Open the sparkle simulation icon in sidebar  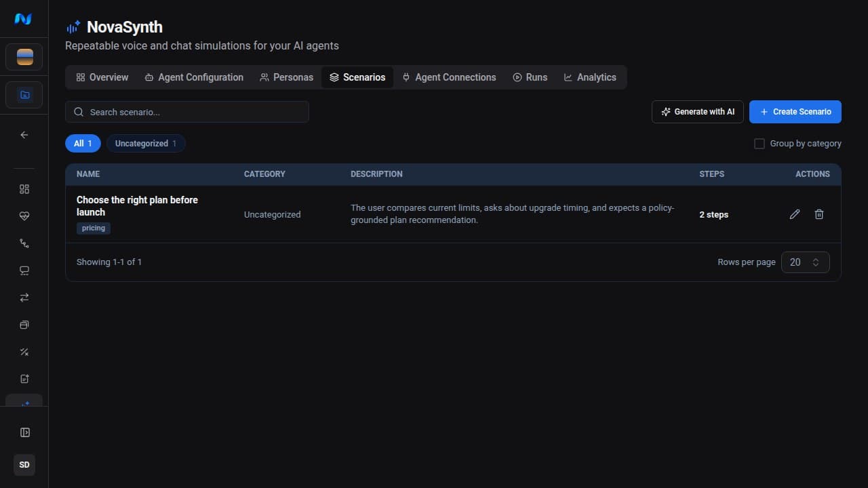pos(24,402)
